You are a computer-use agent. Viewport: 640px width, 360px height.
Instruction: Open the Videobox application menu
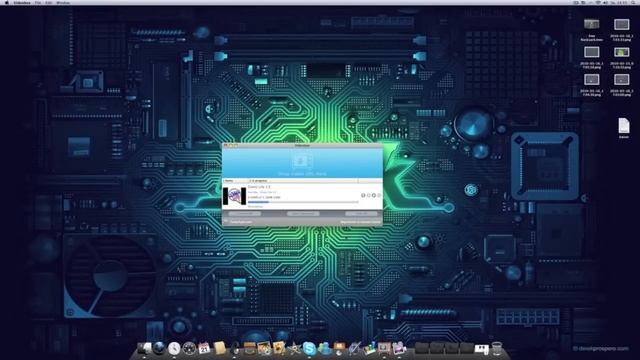pos(22,2)
